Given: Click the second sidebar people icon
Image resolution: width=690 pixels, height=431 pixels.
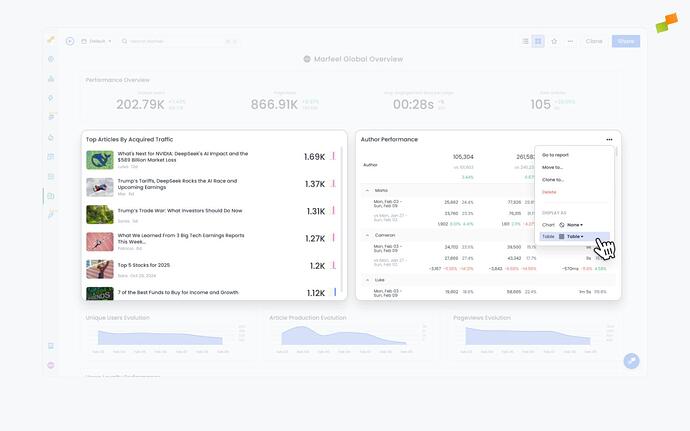Looking at the screenshot, I should pyautogui.click(x=51, y=78).
